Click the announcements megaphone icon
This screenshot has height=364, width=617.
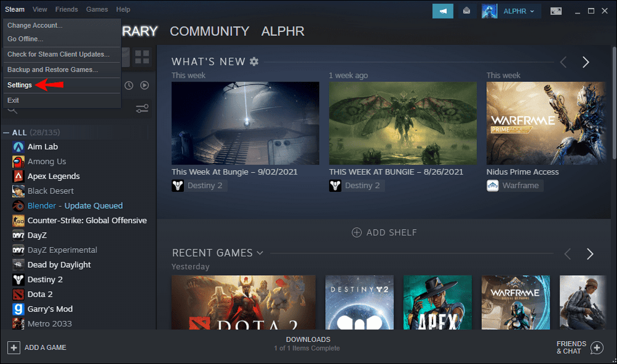coord(442,10)
